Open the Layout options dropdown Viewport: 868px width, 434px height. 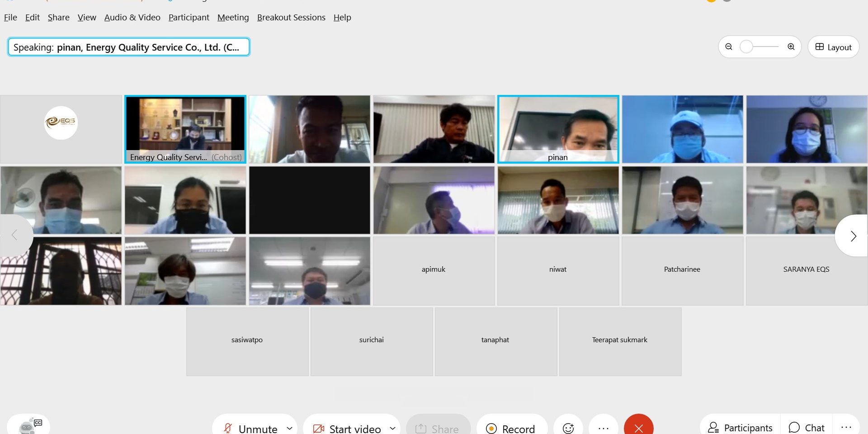tap(833, 47)
